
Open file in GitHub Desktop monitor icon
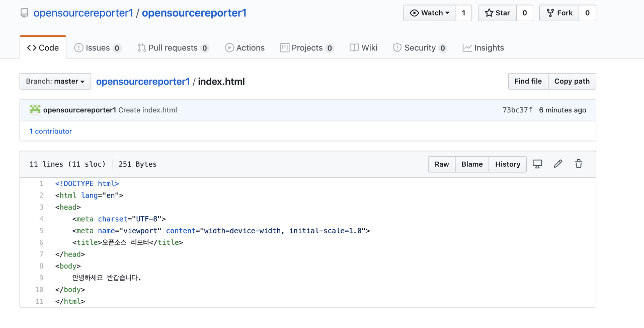tap(537, 164)
